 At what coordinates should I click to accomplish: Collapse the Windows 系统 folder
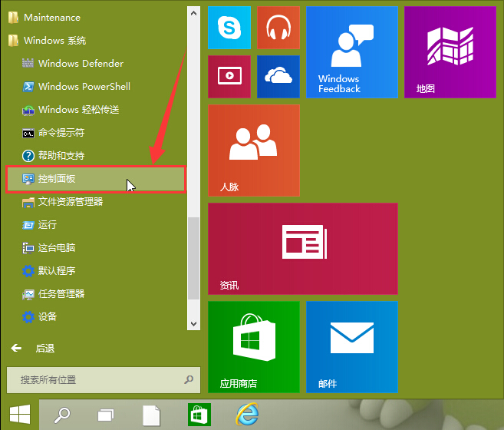click(54, 41)
